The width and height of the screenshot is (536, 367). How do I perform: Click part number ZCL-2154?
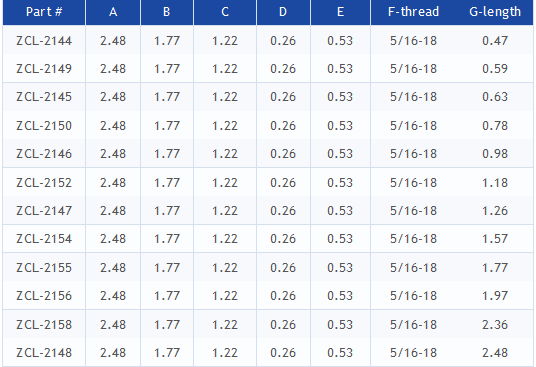click(44, 239)
